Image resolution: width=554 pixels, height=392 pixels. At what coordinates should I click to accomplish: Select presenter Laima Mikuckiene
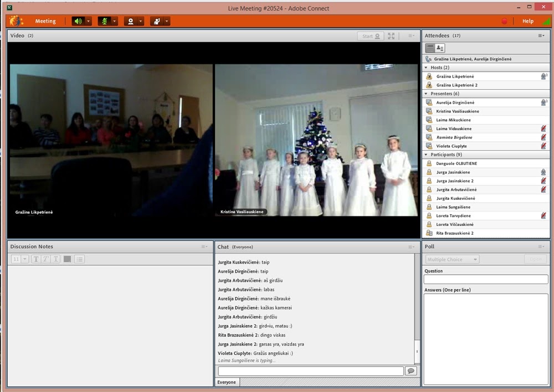click(486, 120)
